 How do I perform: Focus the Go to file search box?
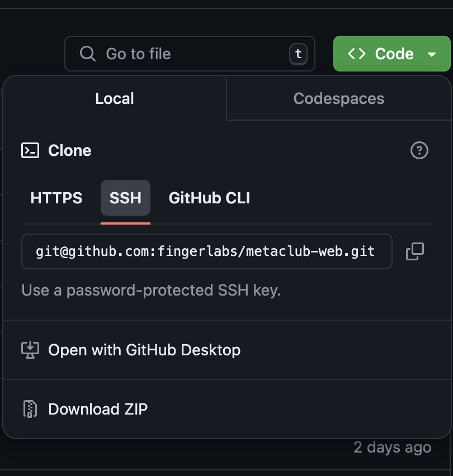click(x=190, y=54)
